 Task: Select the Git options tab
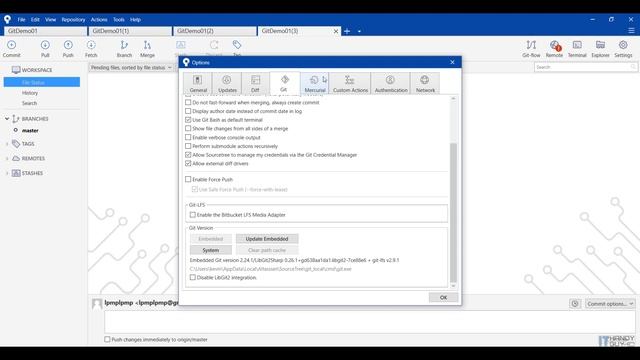284,83
